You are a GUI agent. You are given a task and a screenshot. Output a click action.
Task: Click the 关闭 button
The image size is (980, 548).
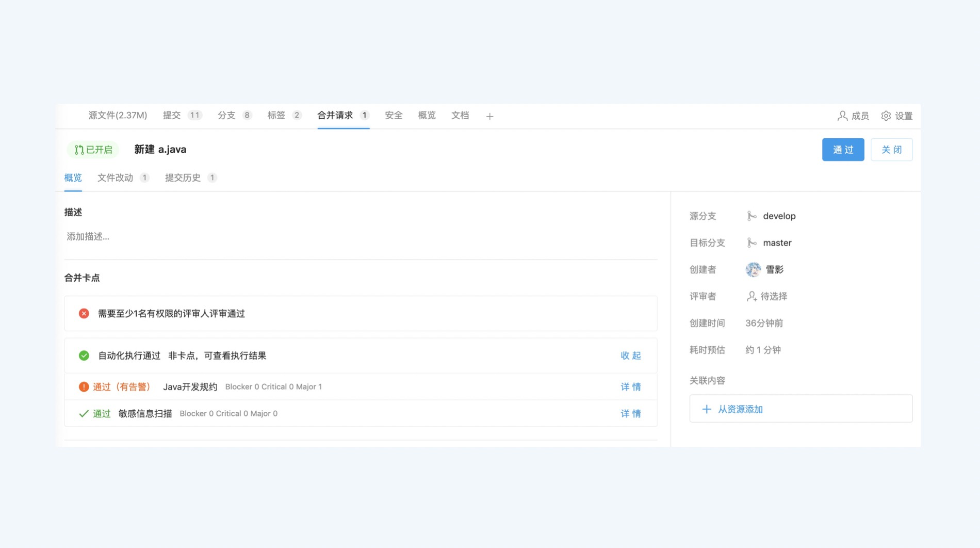point(891,150)
